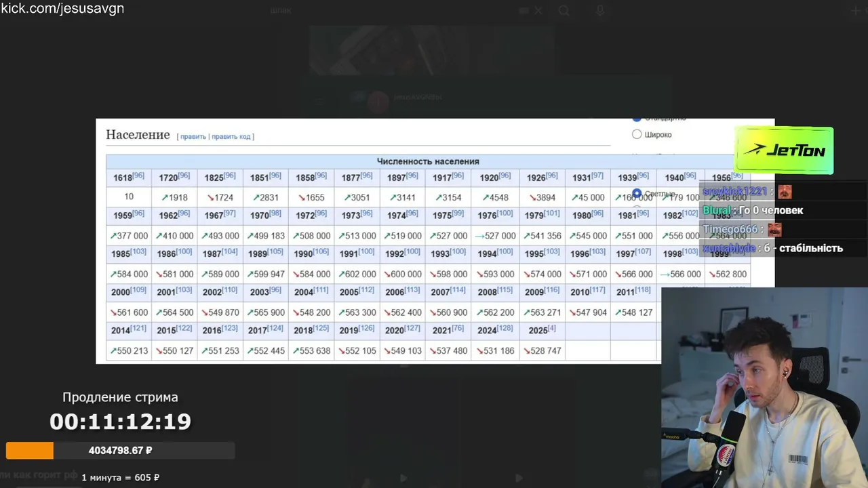Click the emote in Timego666's chat message
868x488 pixels.
(774, 229)
